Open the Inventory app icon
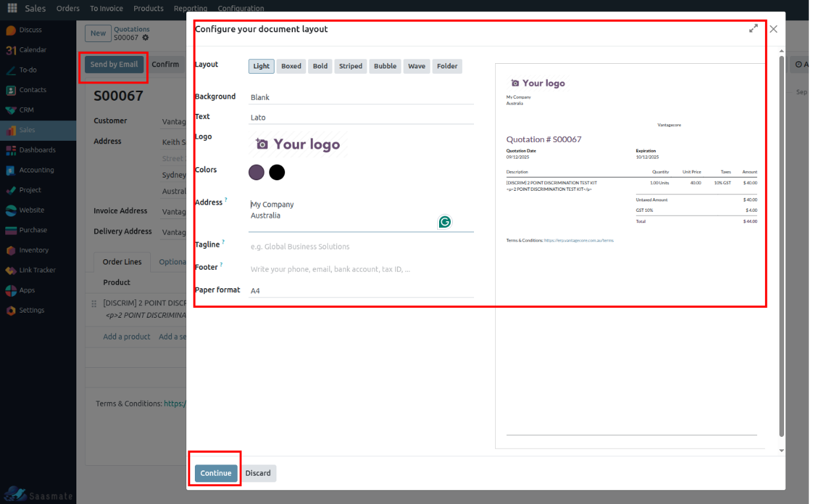 11,250
